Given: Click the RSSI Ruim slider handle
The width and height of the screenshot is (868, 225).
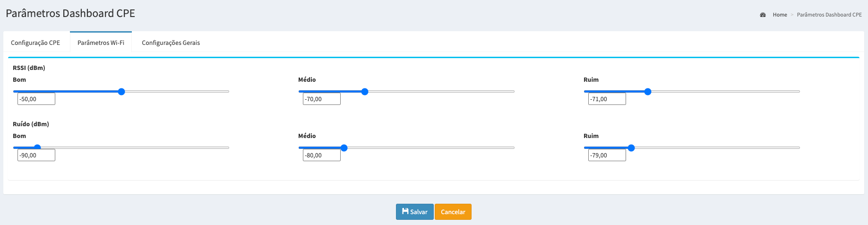Looking at the screenshot, I should pos(648,92).
